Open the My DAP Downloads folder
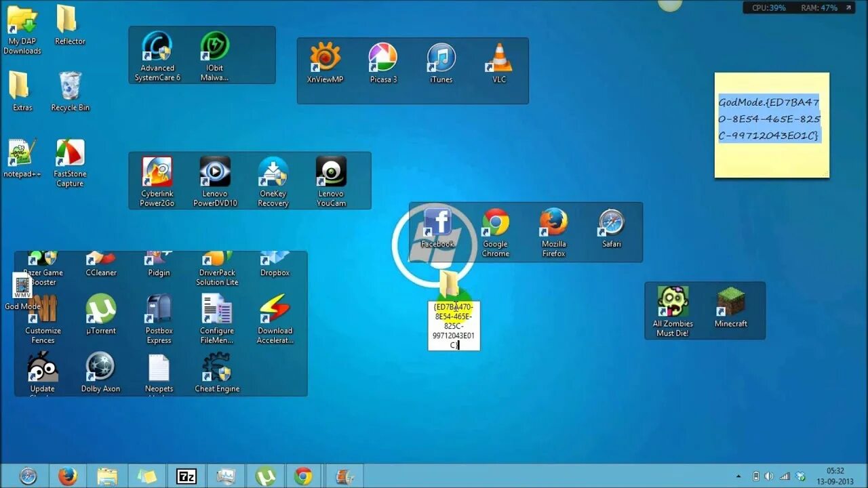 22,30
